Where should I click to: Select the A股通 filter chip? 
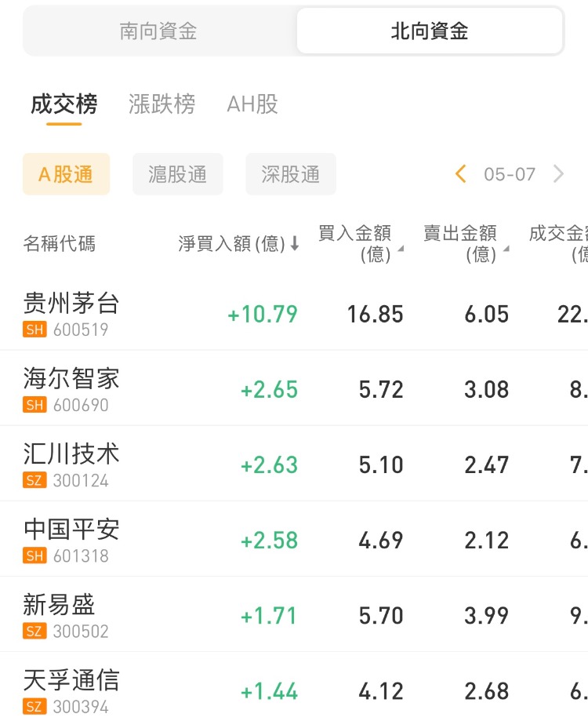[67, 174]
